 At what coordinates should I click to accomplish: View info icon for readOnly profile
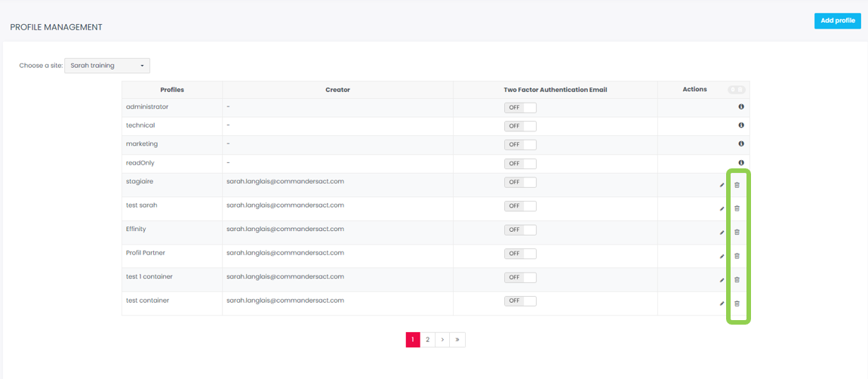pyautogui.click(x=741, y=163)
